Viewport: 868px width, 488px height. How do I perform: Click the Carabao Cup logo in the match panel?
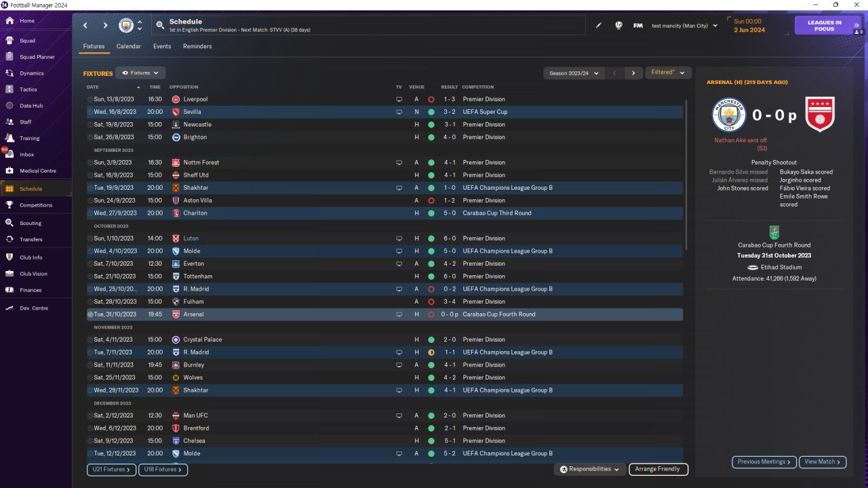coord(774,232)
